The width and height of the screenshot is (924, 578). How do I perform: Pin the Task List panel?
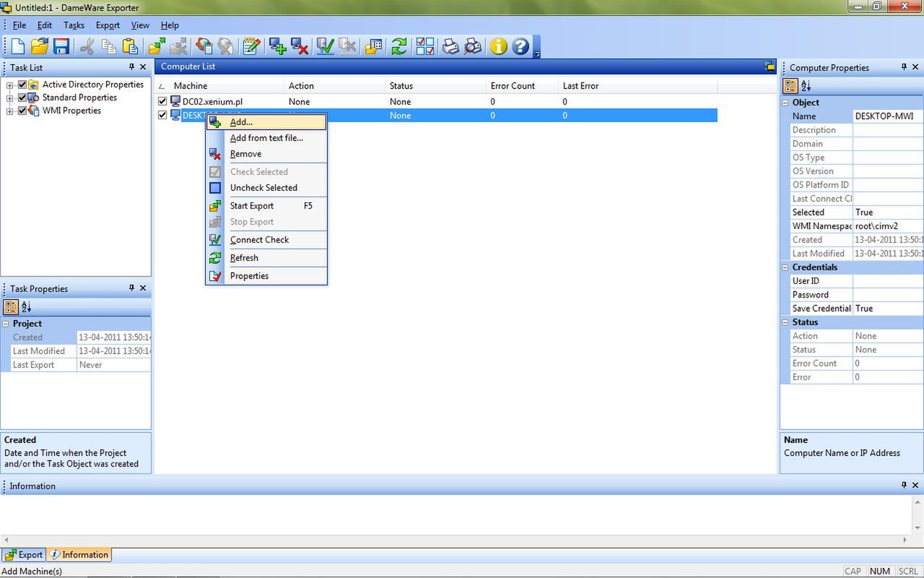131,66
